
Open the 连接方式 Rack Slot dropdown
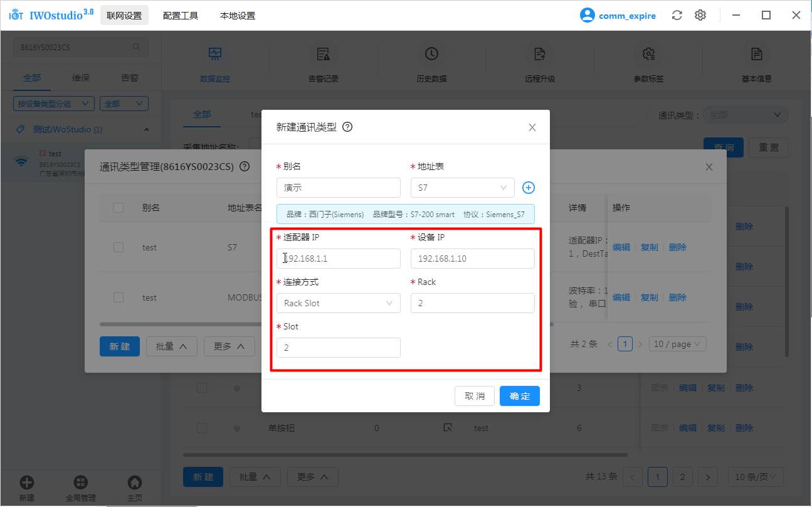[x=338, y=303]
